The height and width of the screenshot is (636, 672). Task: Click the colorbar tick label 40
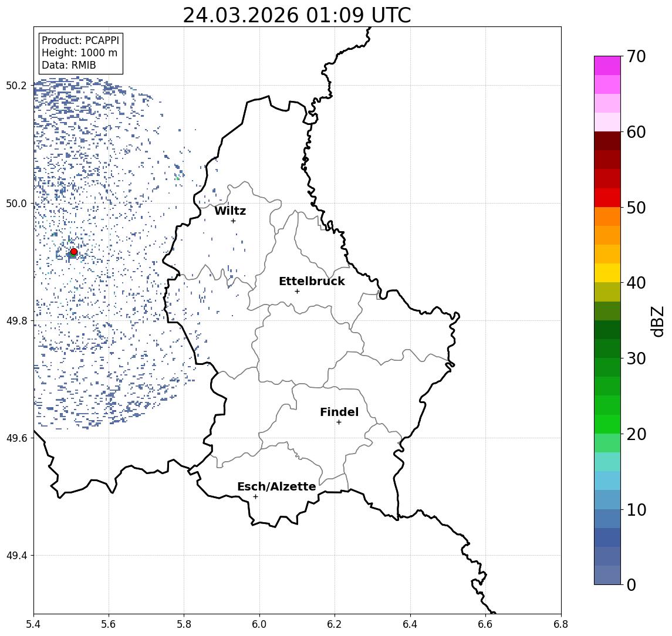point(636,283)
